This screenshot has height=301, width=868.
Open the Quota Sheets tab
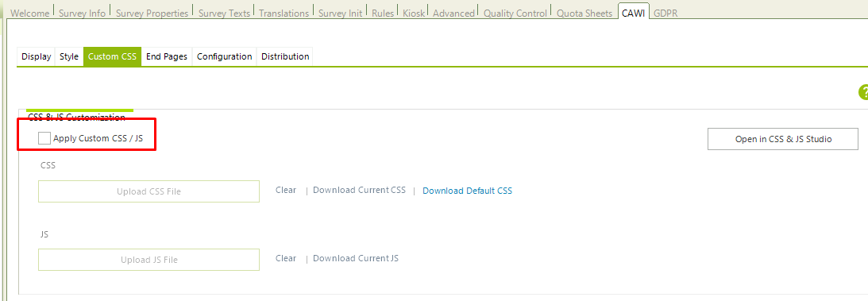pos(584,14)
